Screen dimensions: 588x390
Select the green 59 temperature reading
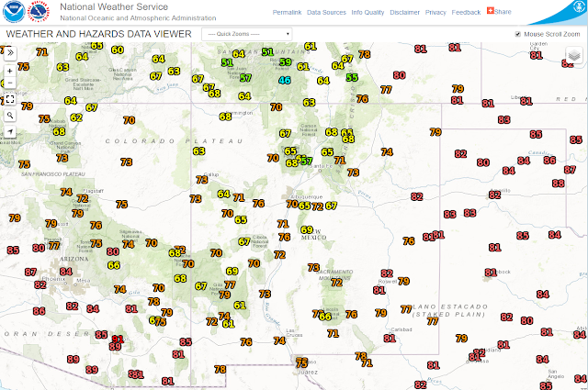pyautogui.click(x=286, y=61)
